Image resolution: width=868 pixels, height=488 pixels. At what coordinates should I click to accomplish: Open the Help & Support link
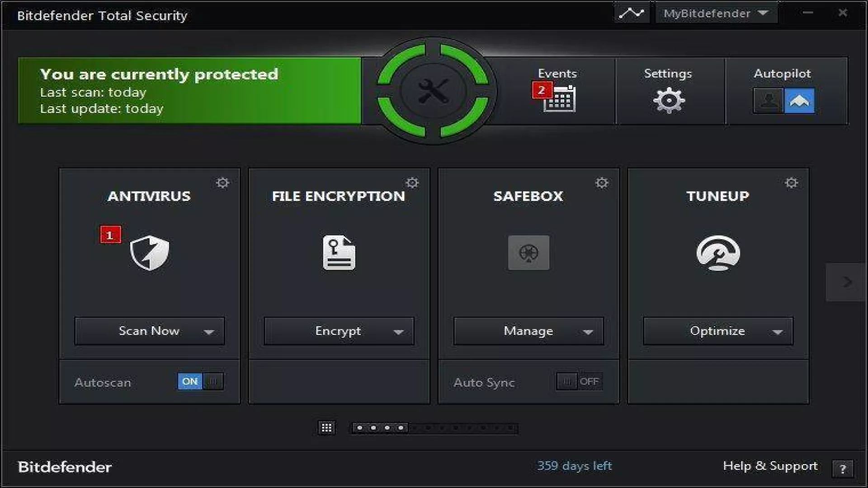click(770, 466)
